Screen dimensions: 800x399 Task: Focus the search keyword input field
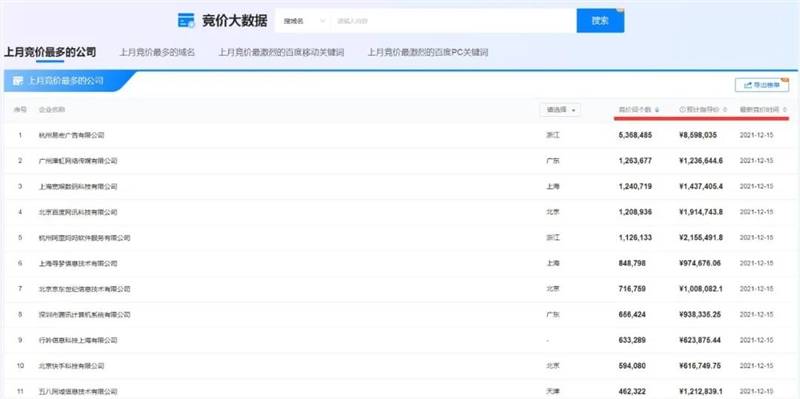(x=454, y=21)
